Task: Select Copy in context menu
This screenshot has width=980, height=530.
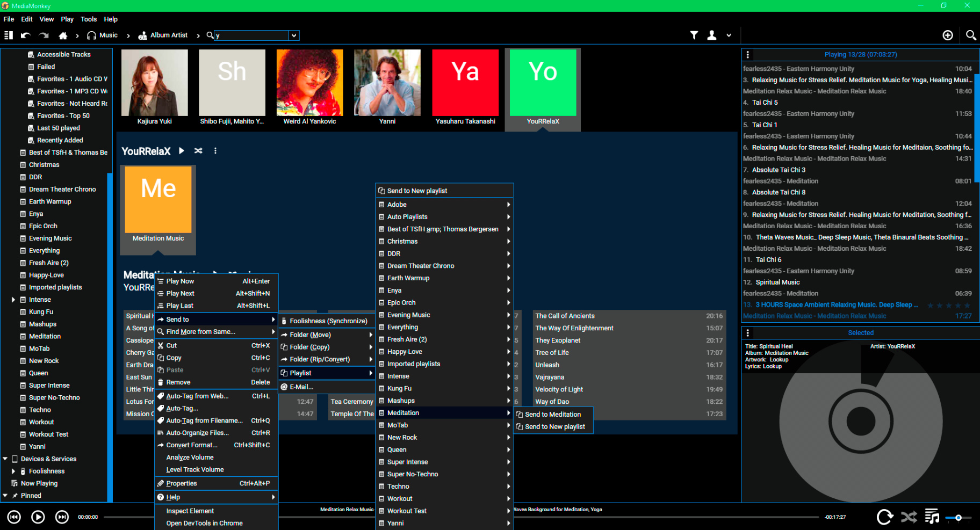Action: (217, 358)
